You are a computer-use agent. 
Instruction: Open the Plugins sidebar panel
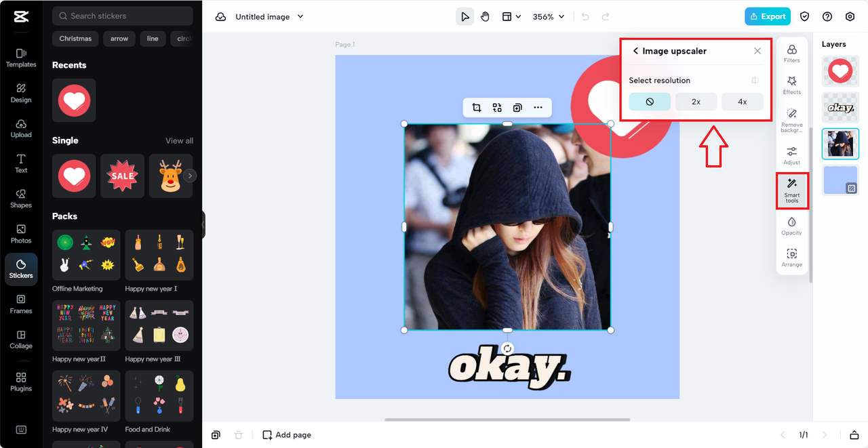21,382
